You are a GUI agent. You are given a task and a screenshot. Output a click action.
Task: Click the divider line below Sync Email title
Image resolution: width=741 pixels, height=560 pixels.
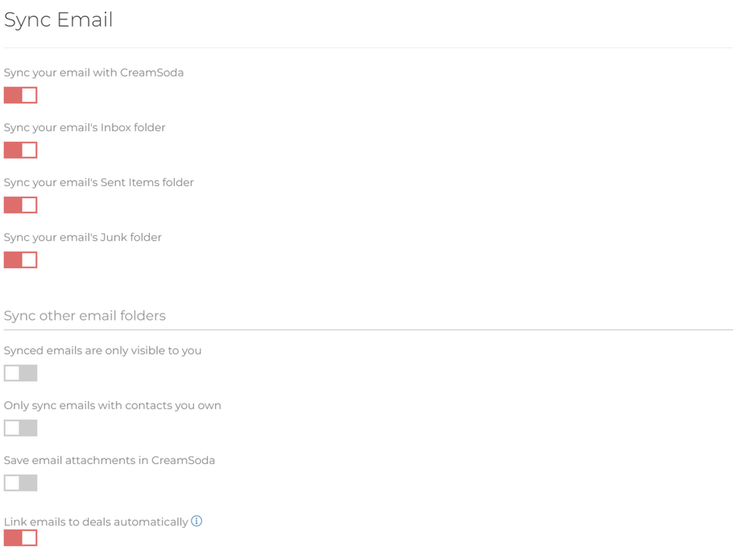tap(367, 48)
